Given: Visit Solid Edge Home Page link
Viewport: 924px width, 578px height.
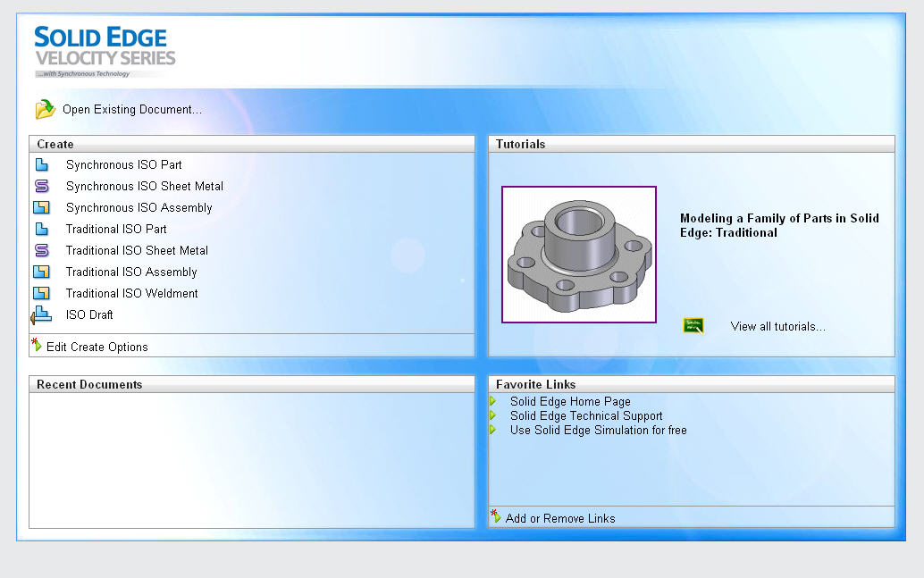Looking at the screenshot, I should 570,401.
